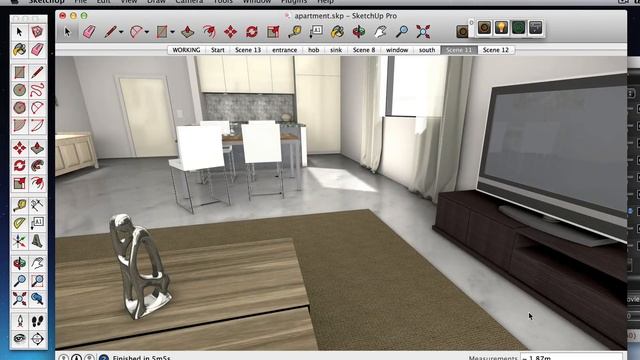Open the Rectangle shape dropdown arrow in top toolbar
Viewport: 640px width, 360px height.
pos(172,32)
